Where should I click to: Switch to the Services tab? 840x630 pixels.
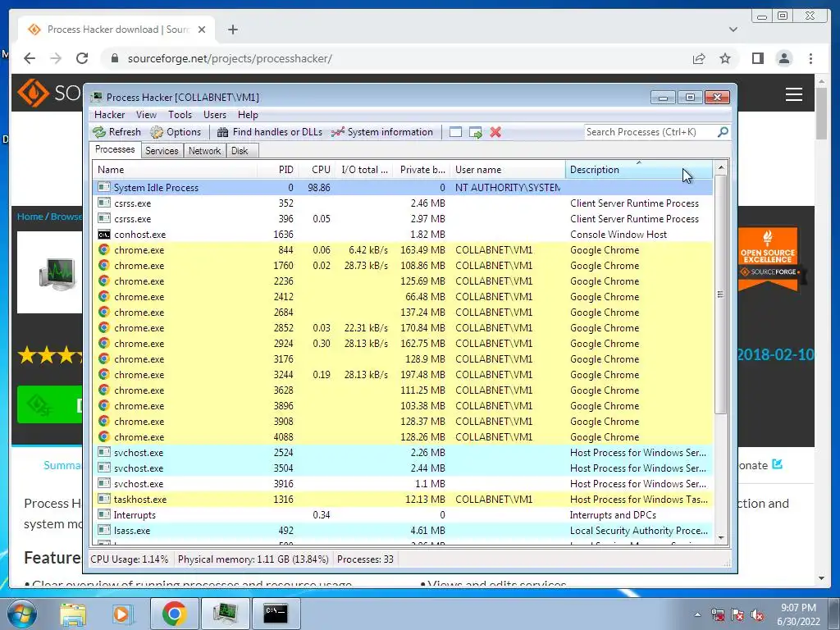click(162, 151)
